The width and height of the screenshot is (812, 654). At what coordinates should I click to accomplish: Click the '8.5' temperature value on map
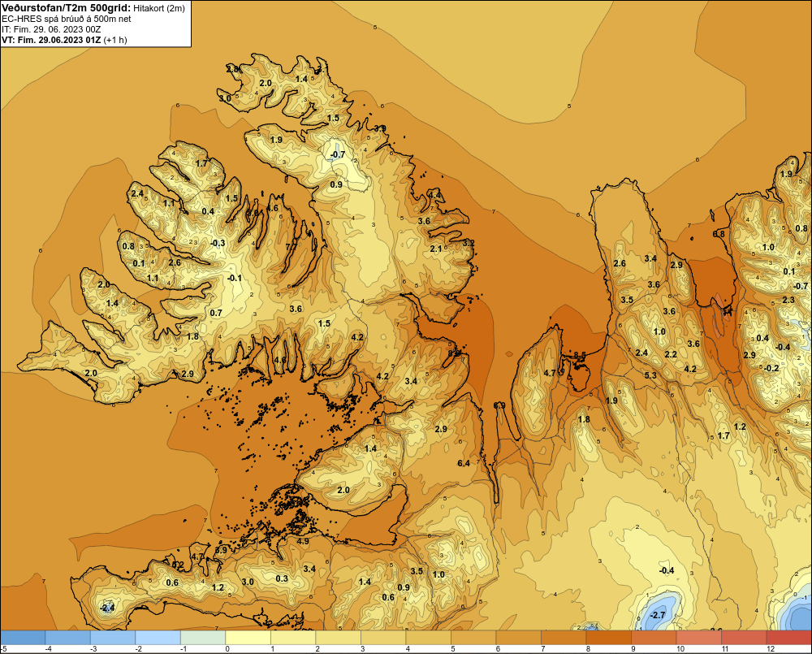click(580, 355)
